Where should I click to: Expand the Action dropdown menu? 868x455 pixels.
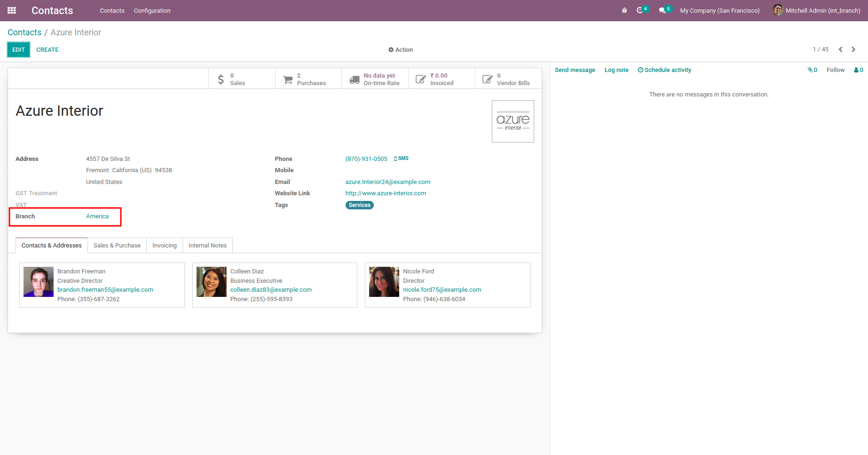tap(401, 50)
